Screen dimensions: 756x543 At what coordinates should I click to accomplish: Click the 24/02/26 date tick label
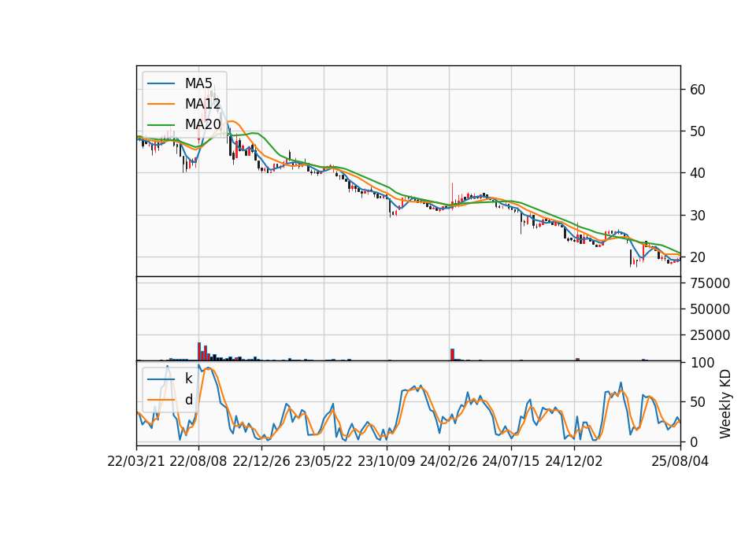(x=449, y=461)
